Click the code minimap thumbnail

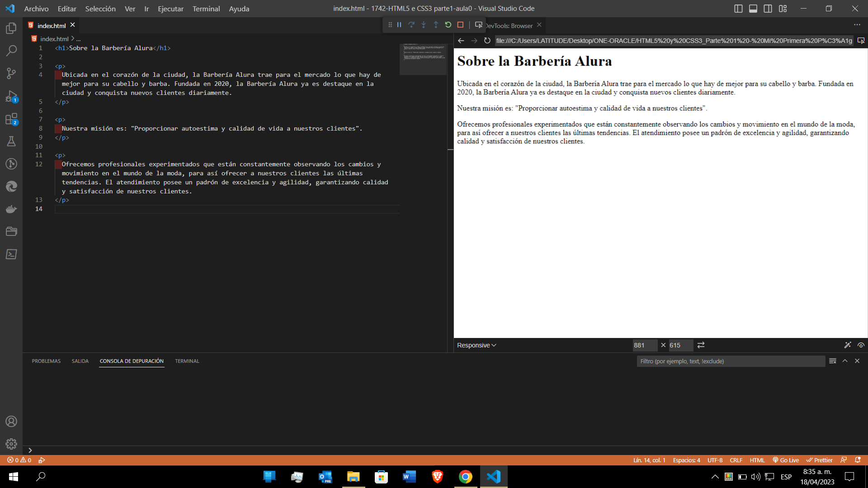pos(424,59)
